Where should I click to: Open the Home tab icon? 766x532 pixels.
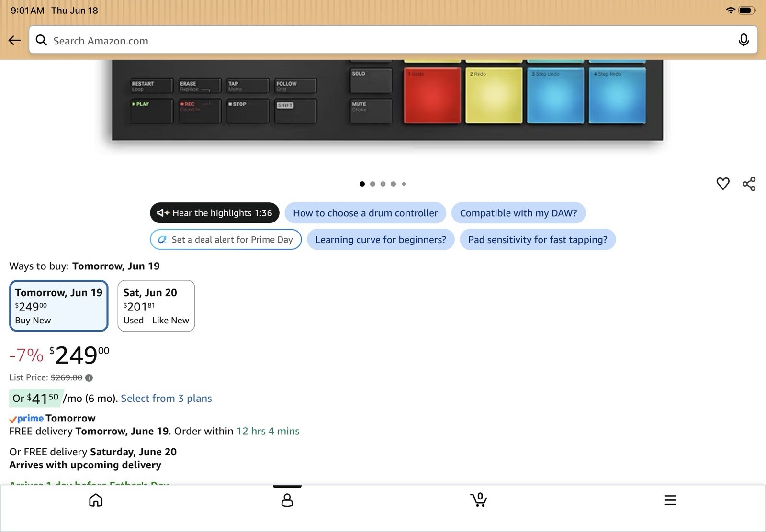click(96, 500)
